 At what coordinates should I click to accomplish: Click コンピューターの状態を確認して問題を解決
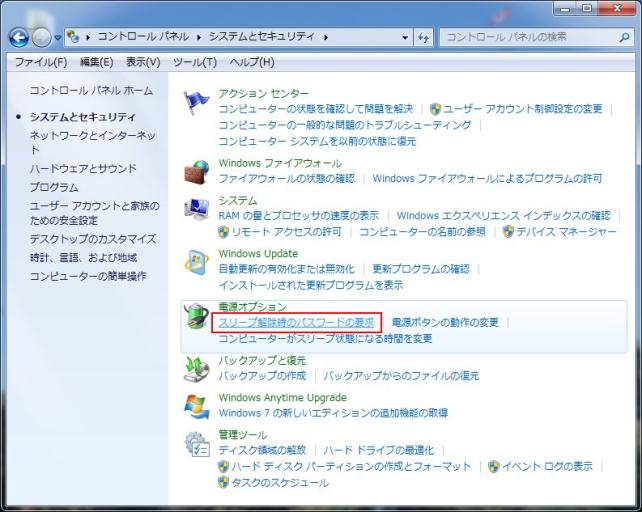[316, 109]
